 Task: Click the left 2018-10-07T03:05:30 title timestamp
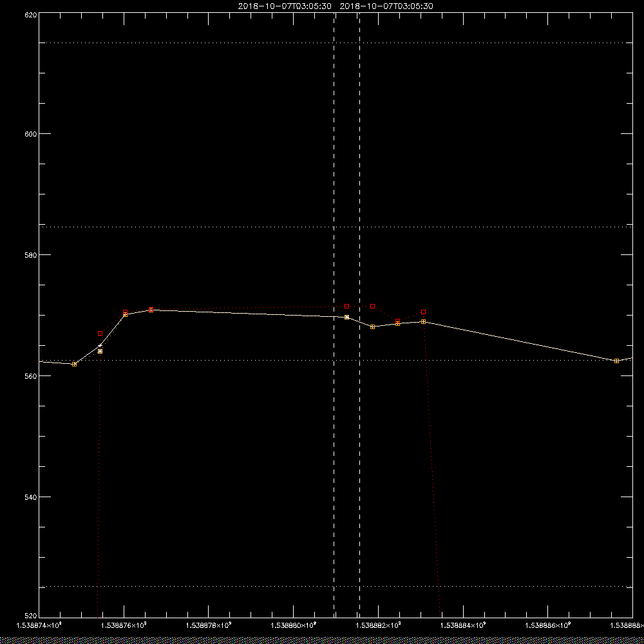285,6
